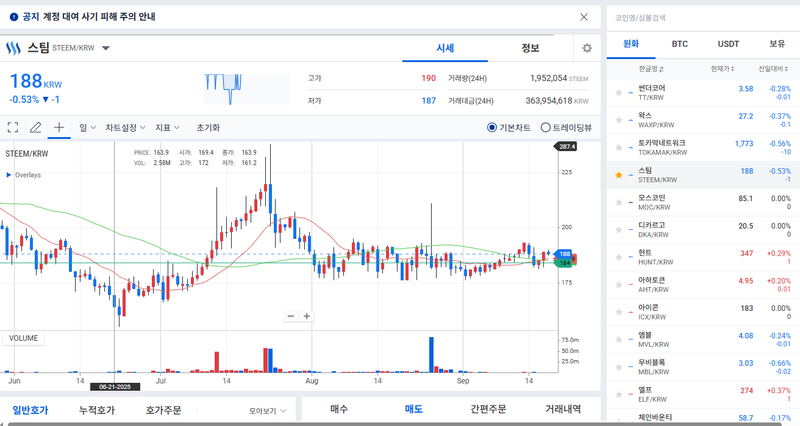The height and width of the screenshot is (426, 800).
Task: Select 기본차트 radio button
Action: [492, 128]
